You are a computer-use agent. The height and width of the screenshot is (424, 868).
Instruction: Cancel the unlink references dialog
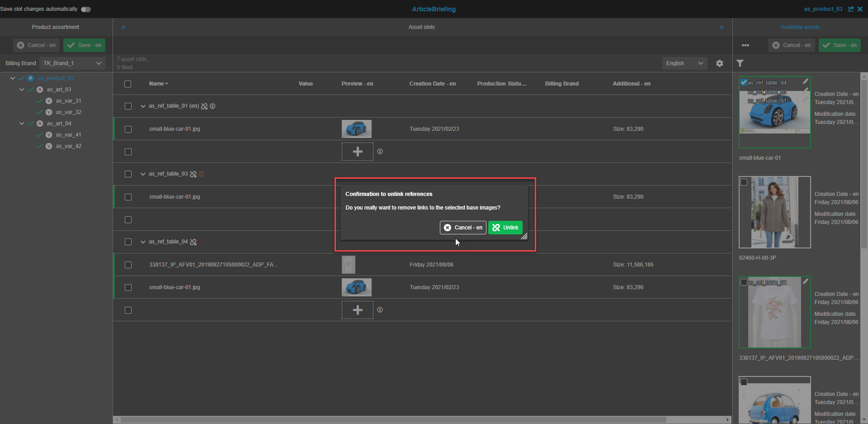pyautogui.click(x=462, y=228)
